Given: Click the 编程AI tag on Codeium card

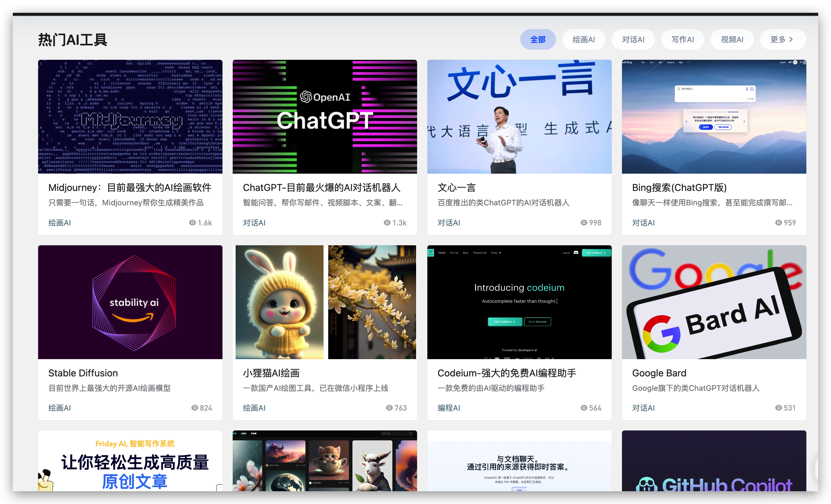Looking at the screenshot, I should [449, 408].
